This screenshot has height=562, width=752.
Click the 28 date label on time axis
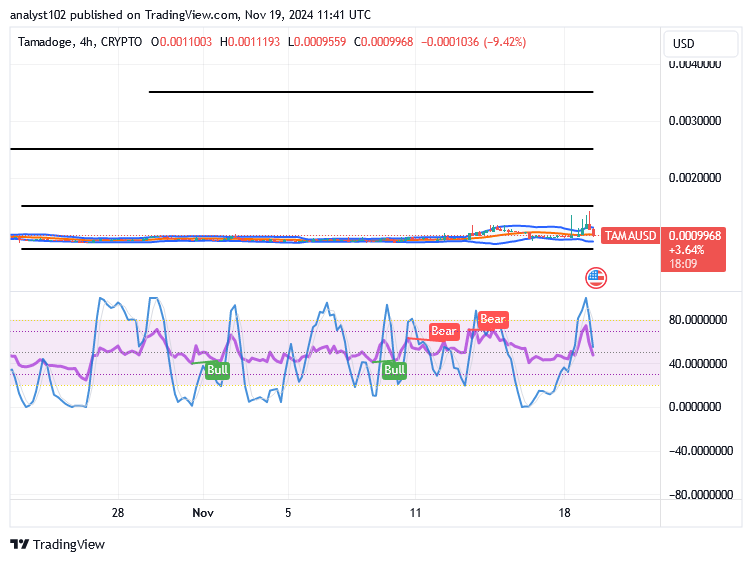118,513
